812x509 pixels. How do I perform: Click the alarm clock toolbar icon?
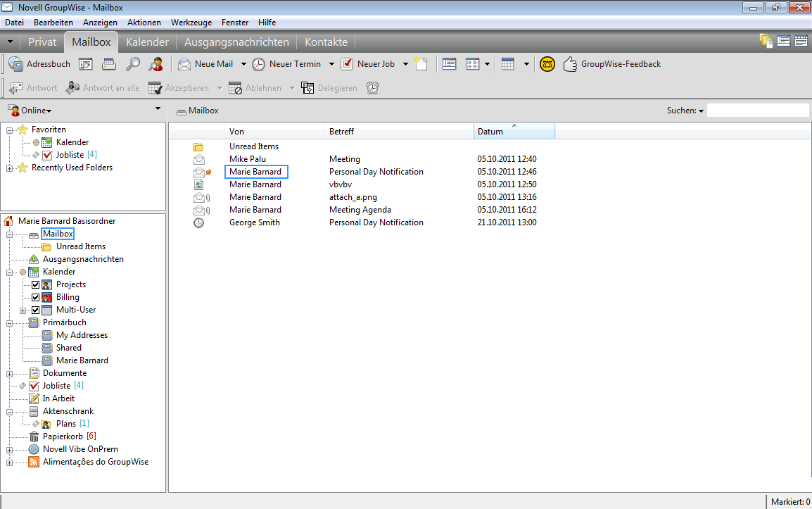point(372,88)
